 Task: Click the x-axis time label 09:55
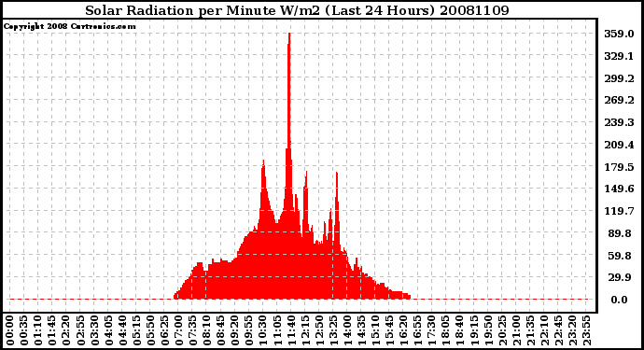[249, 330]
